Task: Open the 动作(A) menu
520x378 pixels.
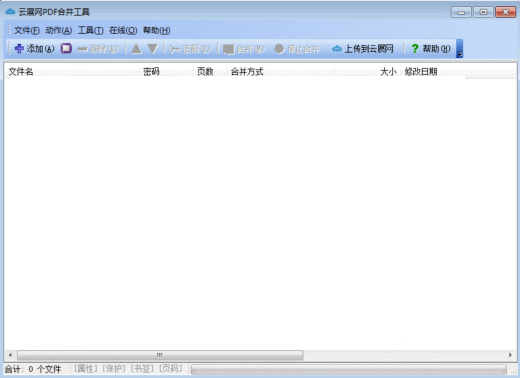Action: pyautogui.click(x=59, y=30)
